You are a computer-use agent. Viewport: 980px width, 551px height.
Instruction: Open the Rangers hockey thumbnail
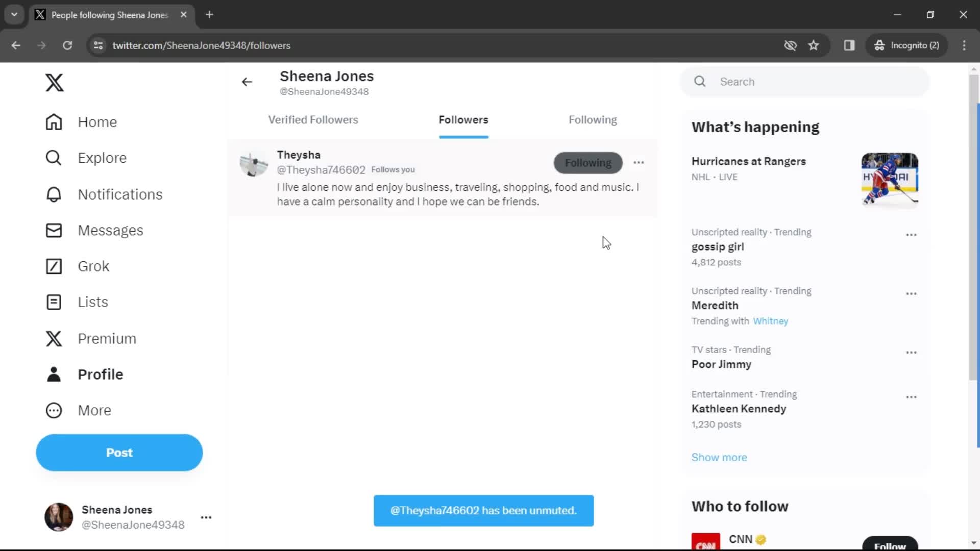coord(890,180)
